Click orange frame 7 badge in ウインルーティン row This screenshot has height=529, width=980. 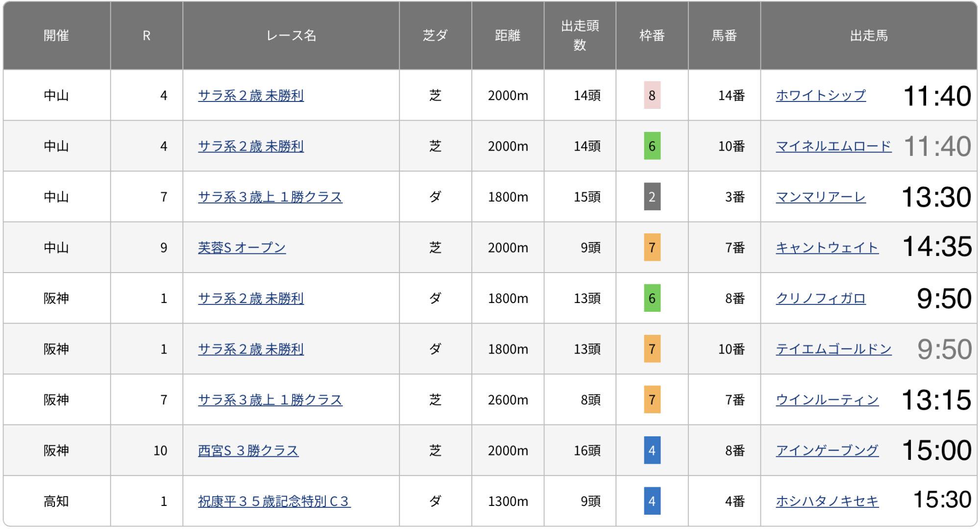(652, 400)
